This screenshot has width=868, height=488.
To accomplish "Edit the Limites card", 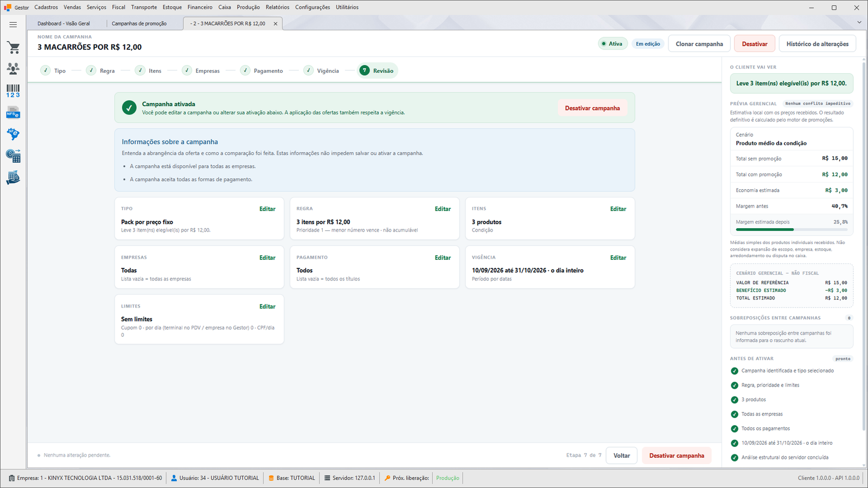I will coord(267,306).
